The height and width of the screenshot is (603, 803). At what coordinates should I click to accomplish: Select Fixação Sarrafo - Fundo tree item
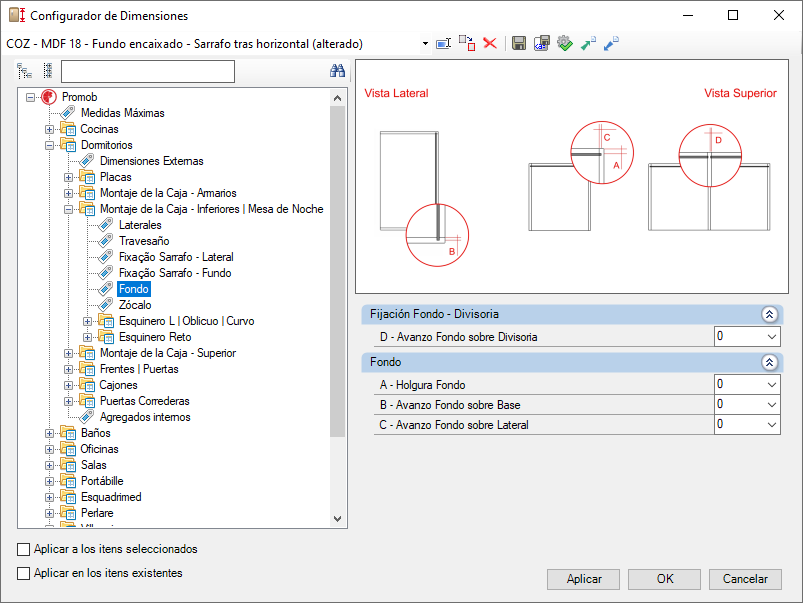[x=175, y=273]
